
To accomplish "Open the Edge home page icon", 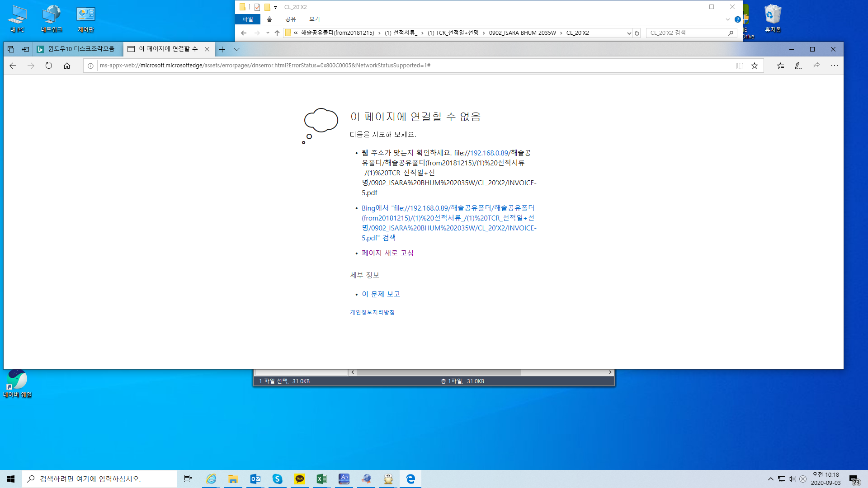I will click(67, 66).
